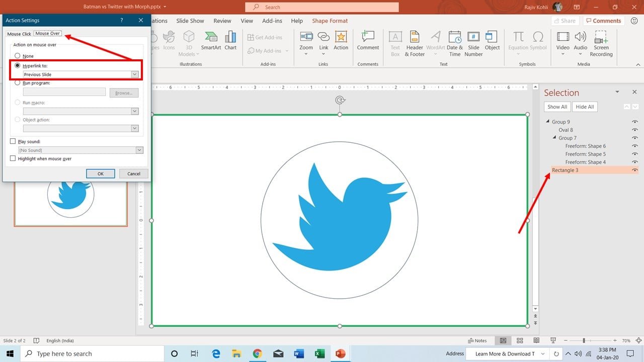Screen dimensions: 644x362
Task: Open Chrome from the taskbar
Action: point(257,353)
